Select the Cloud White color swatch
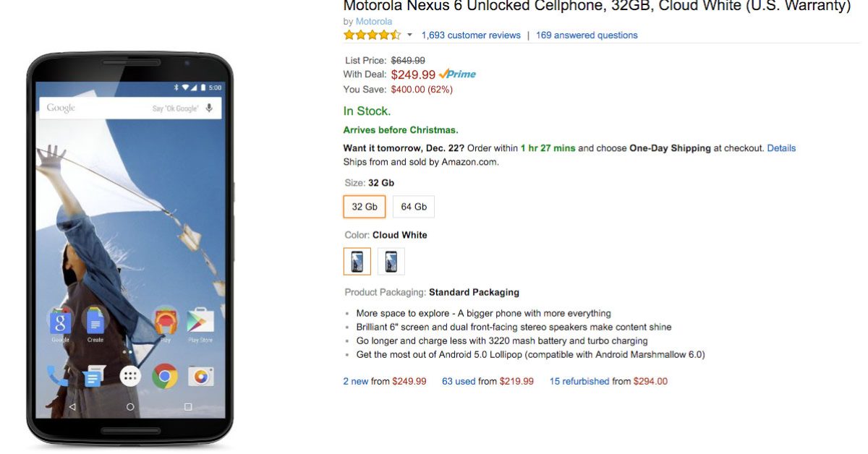The image size is (868, 454). 357,262
